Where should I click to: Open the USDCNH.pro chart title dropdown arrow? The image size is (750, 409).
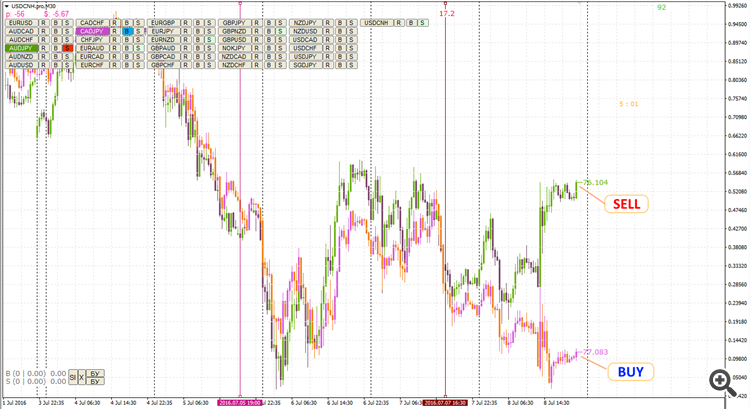click(x=7, y=6)
